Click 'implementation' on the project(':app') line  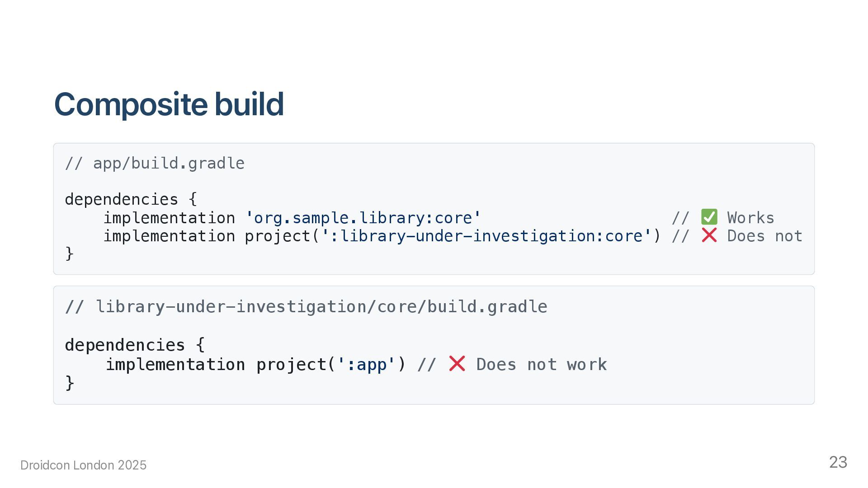click(175, 364)
